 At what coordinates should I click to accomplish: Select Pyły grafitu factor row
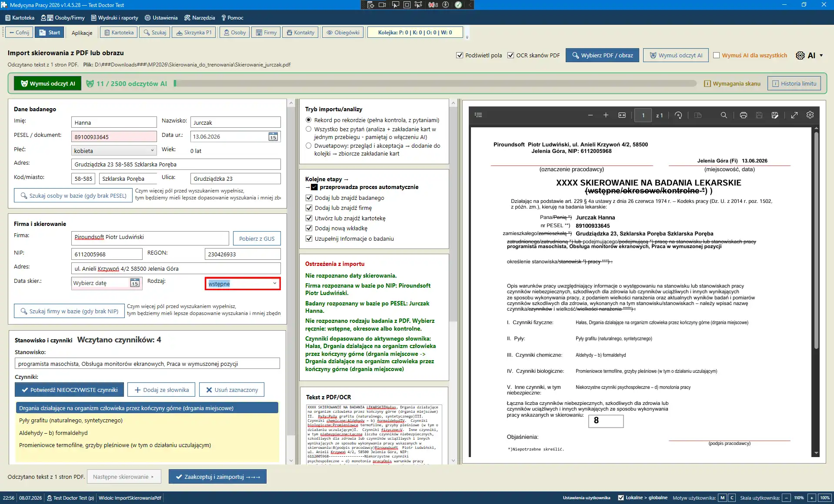[147, 421]
